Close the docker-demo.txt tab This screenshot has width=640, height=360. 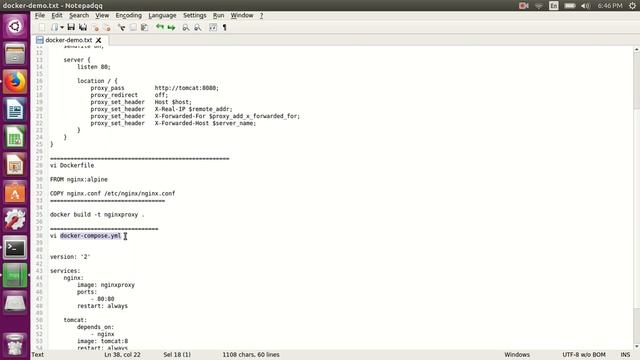[x=98, y=40]
